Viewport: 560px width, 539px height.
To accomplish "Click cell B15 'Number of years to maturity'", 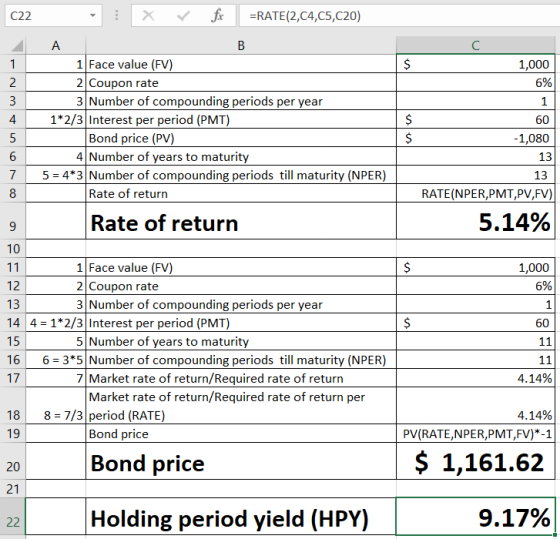I will [241, 341].
